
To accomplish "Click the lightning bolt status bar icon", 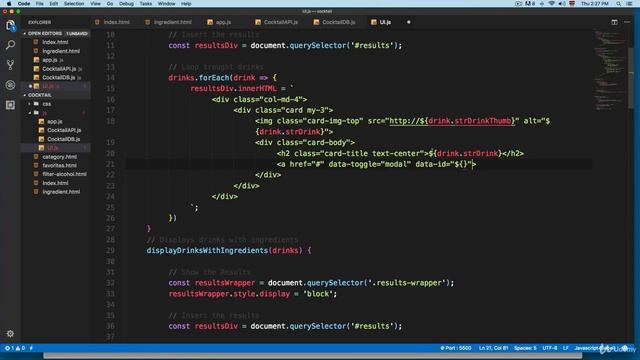I will point(31,348).
